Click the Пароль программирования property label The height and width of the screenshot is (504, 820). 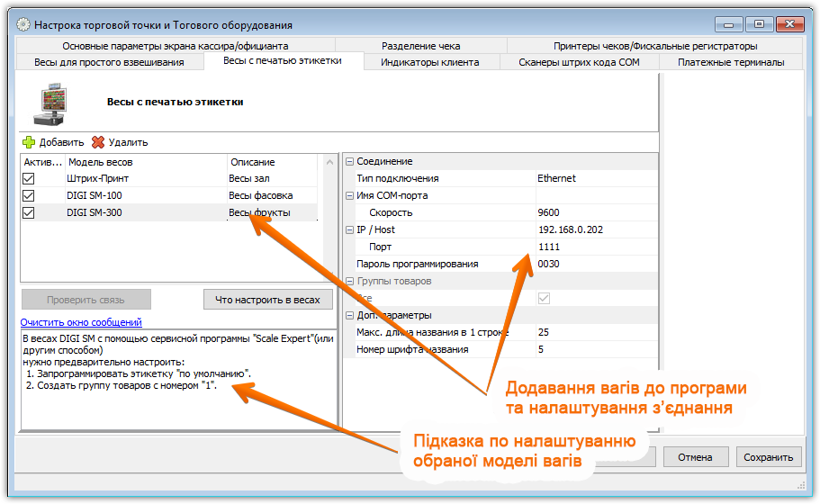[418, 264]
